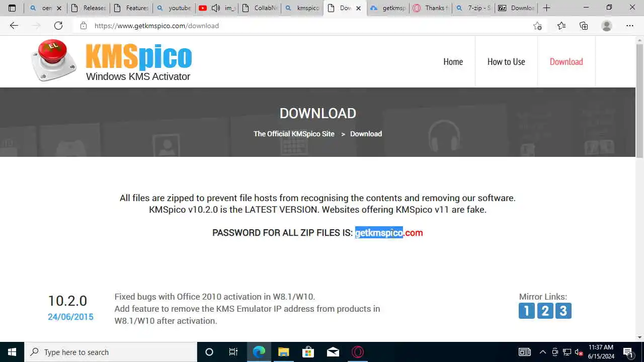Click the KMSpico site title

coord(139,56)
